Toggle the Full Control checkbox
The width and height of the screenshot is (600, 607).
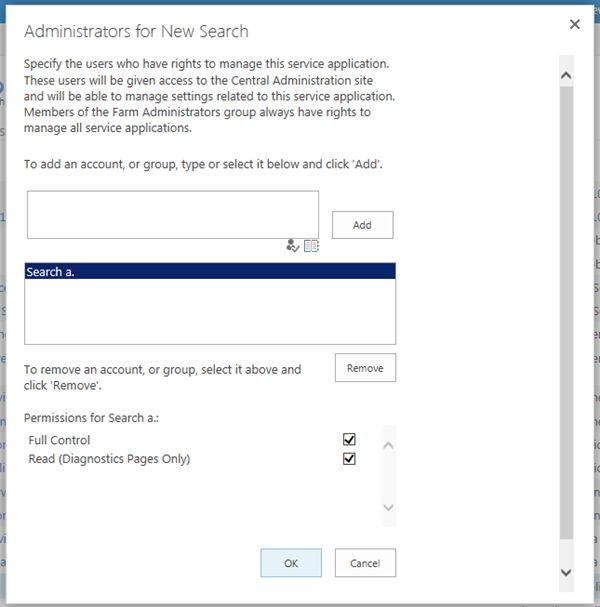tap(349, 439)
